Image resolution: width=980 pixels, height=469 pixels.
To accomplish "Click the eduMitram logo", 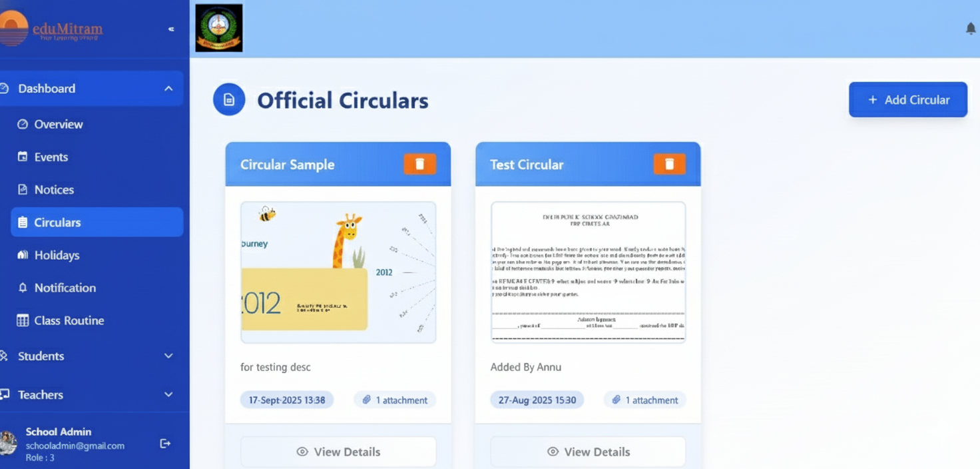I will coord(53,29).
